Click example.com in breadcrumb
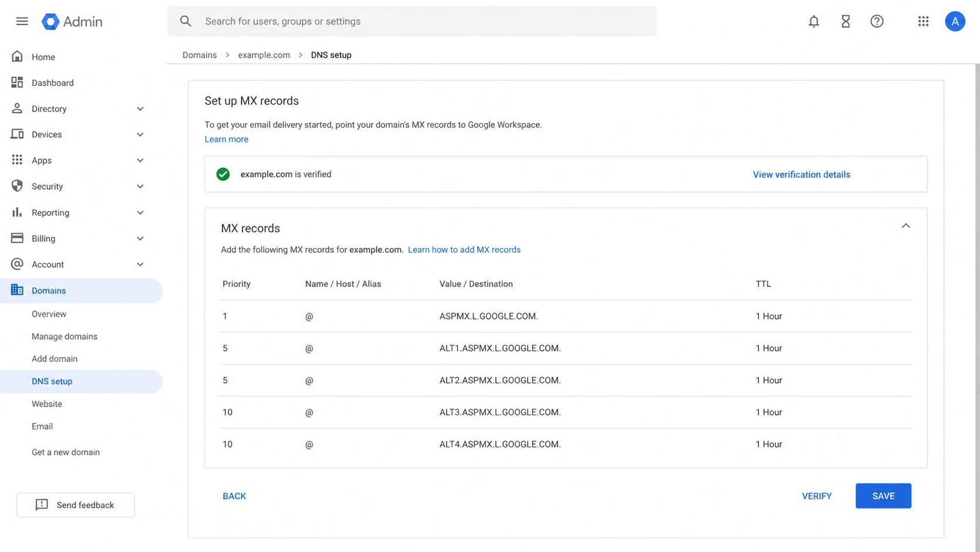980x552 pixels. pyautogui.click(x=264, y=55)
